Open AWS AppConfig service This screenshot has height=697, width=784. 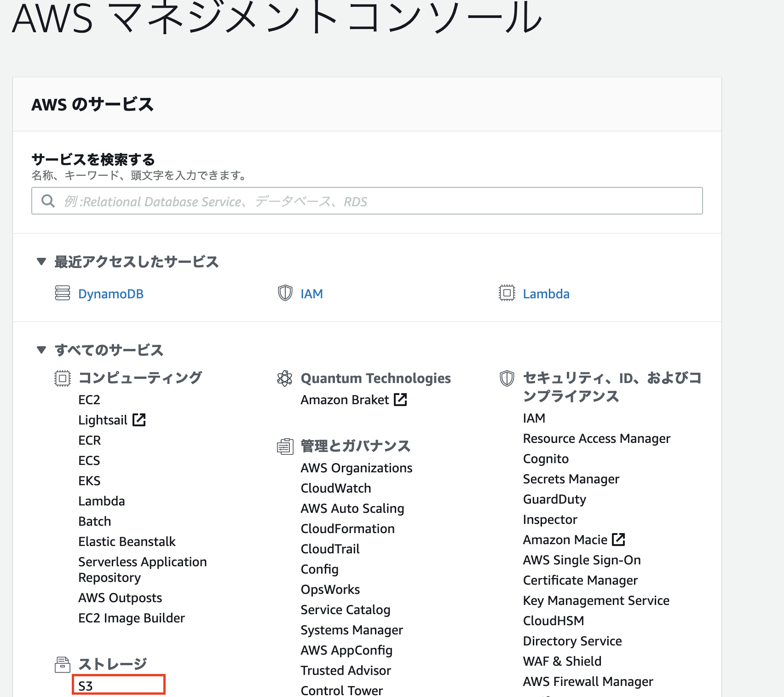tap(346, 650)
